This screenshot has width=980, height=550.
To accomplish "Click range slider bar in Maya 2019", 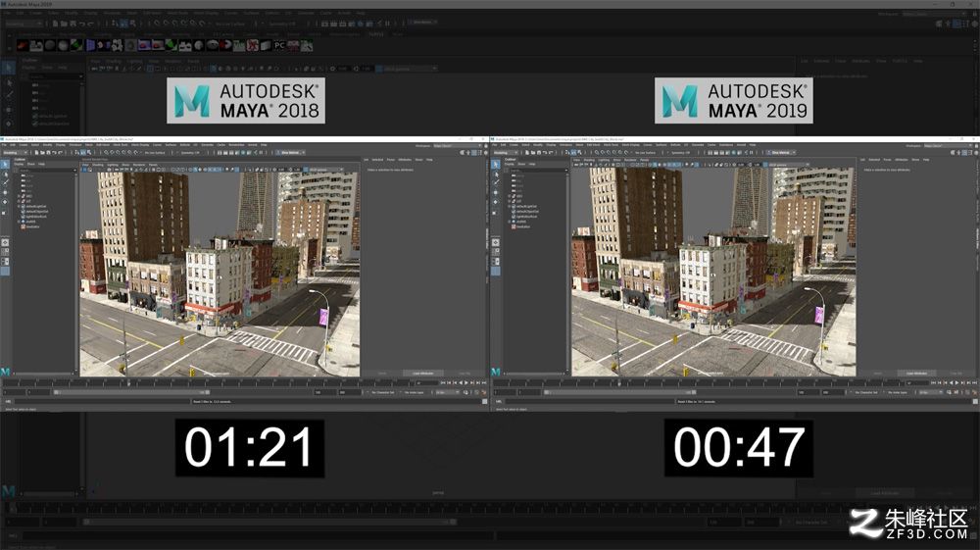I will 622,392.
